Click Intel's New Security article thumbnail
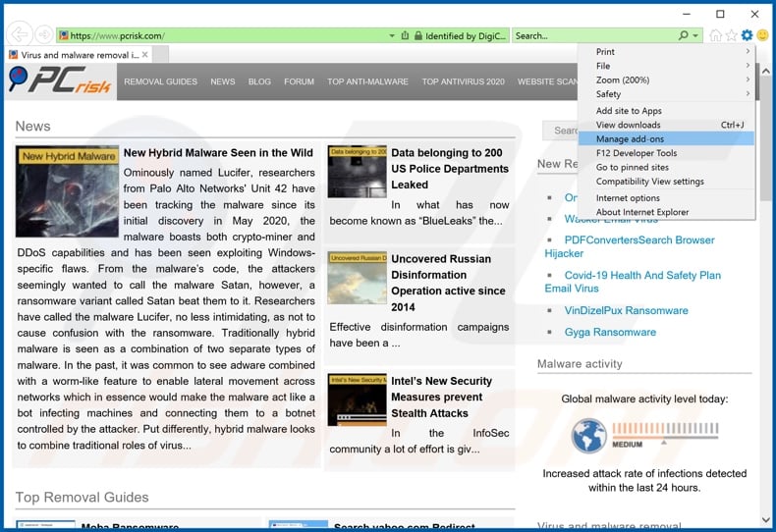The width and height of the screenshot is (776, 532). 357,400
